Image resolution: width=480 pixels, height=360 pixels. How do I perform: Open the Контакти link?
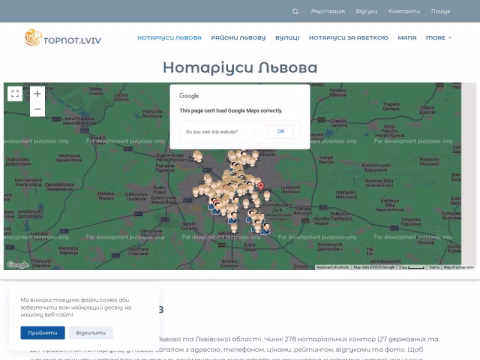404,11
